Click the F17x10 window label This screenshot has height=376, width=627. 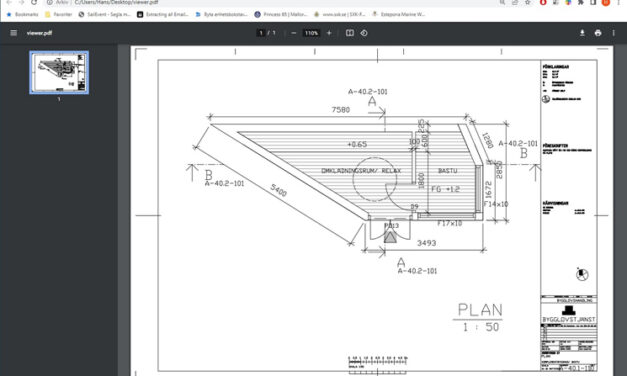click(449, 223)
